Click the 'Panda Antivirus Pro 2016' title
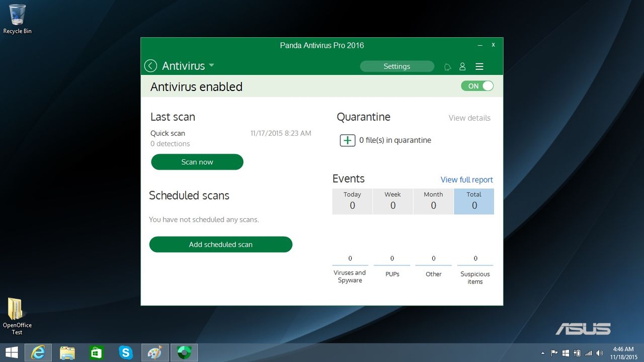 (322, 45)
